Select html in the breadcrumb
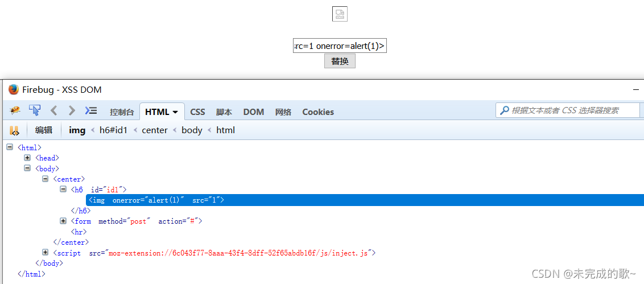644x284 pixels. point(225,130)
